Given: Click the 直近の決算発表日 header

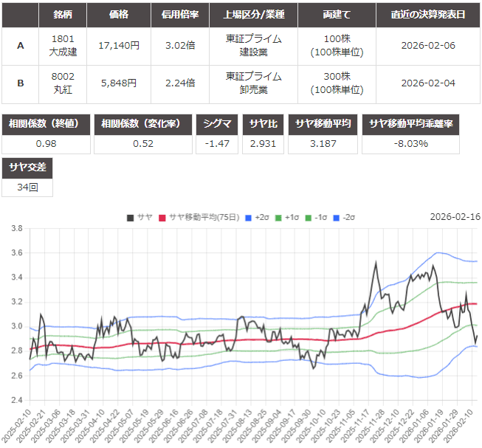Looking at the screenshot, I should pos(427,15).
